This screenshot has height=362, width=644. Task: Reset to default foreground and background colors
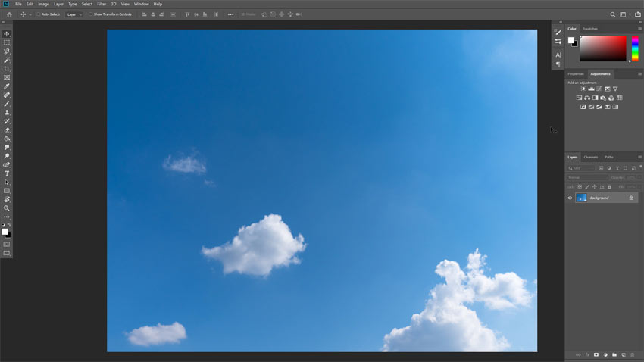pos(3,225)
